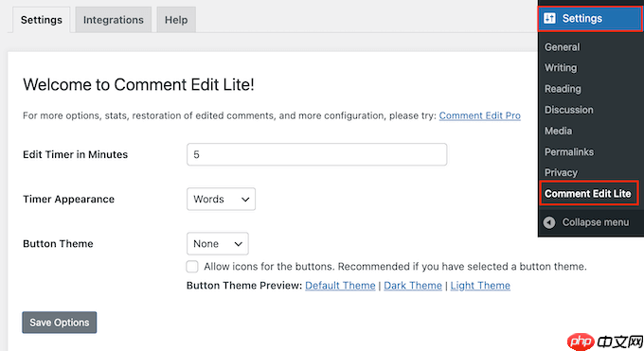Open General settings in sidebar

pos(562,47)
